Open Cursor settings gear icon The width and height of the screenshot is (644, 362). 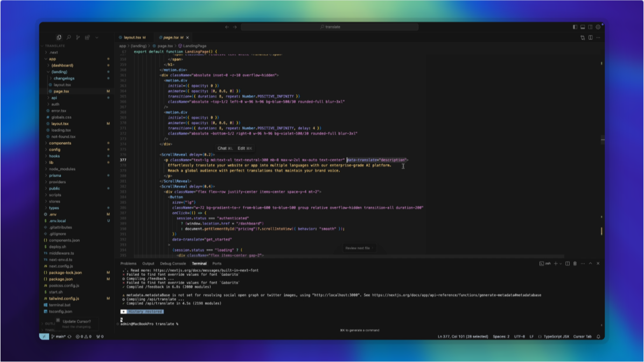point(598,27)
